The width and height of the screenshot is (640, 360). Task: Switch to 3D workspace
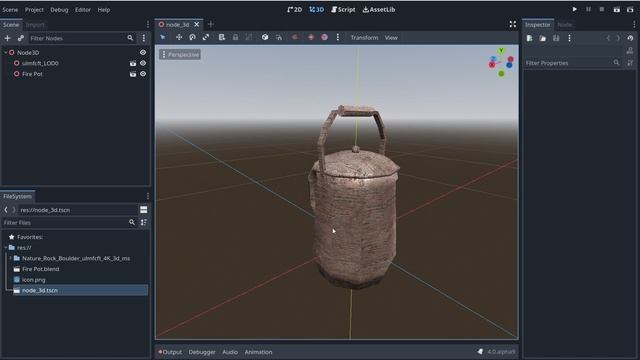coord(317,9)
